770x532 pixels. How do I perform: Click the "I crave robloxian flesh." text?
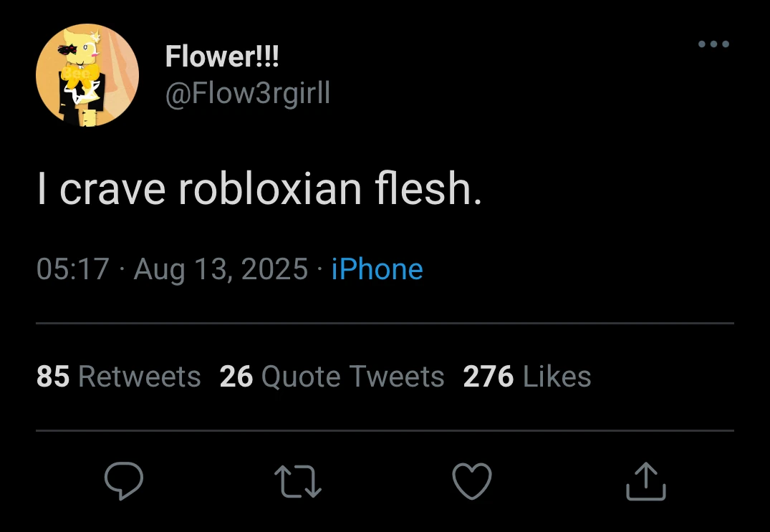(x=260, y=188)
